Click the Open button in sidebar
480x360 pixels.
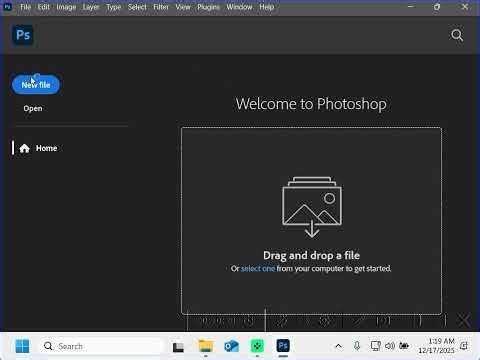(x=33, y=108)
